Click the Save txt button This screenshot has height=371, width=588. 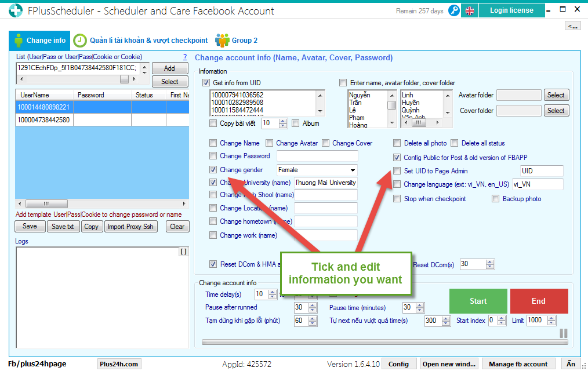click(63, 226)
